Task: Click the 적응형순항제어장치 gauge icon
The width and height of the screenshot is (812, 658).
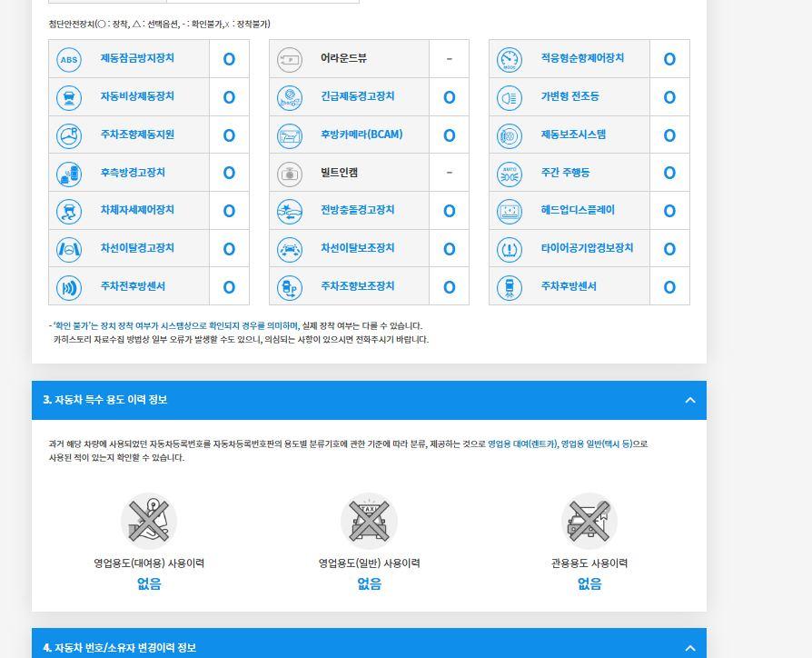Action: coord(510,59)
